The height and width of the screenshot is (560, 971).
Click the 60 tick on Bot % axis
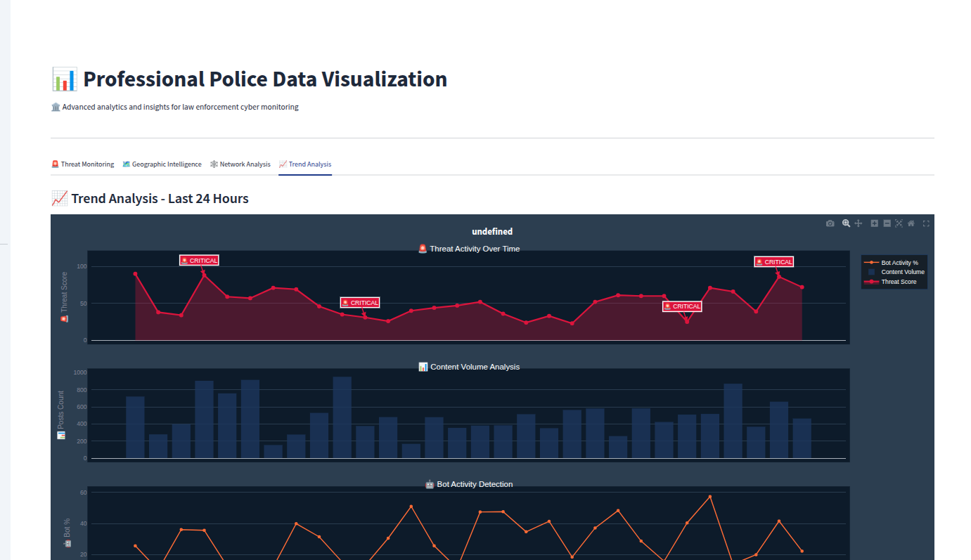click(84, 493)
